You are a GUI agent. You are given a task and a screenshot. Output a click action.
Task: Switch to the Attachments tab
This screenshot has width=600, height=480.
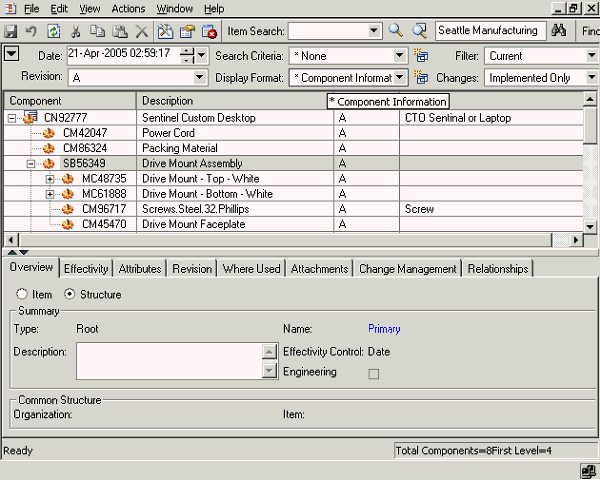(x=319, y=268)
